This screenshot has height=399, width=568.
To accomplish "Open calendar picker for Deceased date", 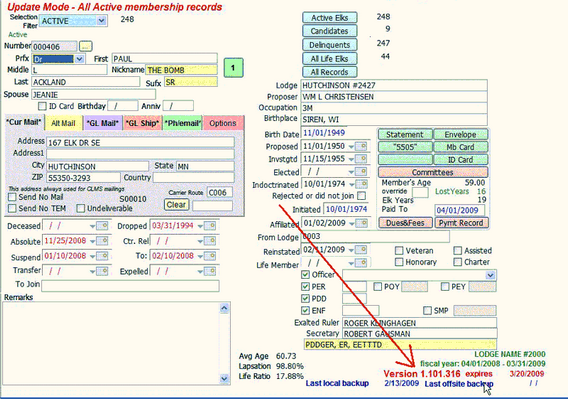I will 102,226.
